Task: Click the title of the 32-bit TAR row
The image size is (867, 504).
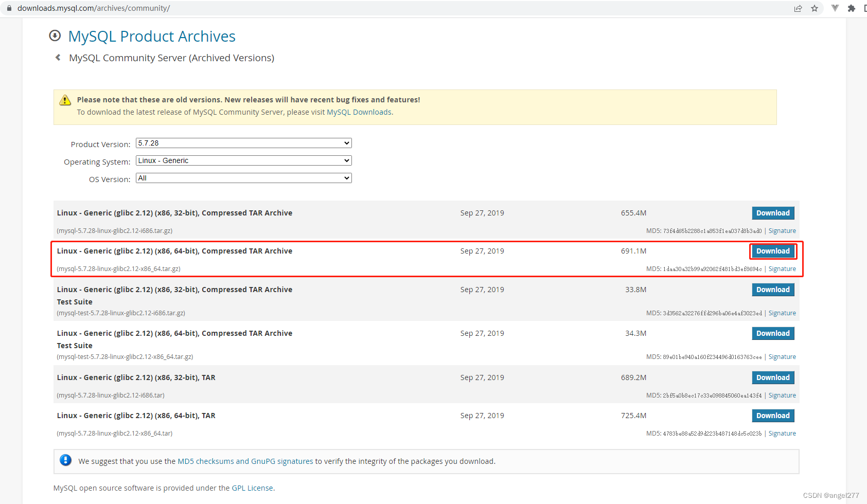Action: pyautogui.click(x=136, y=377)
